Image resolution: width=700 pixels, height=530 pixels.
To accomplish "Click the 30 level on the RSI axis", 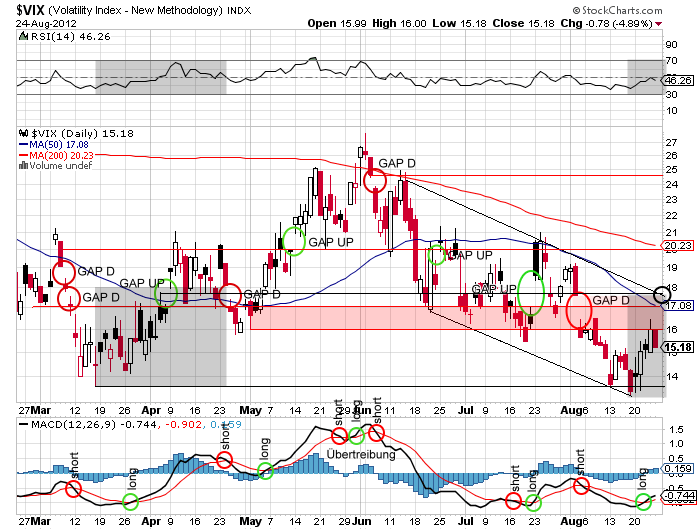I will click(671, 95).
